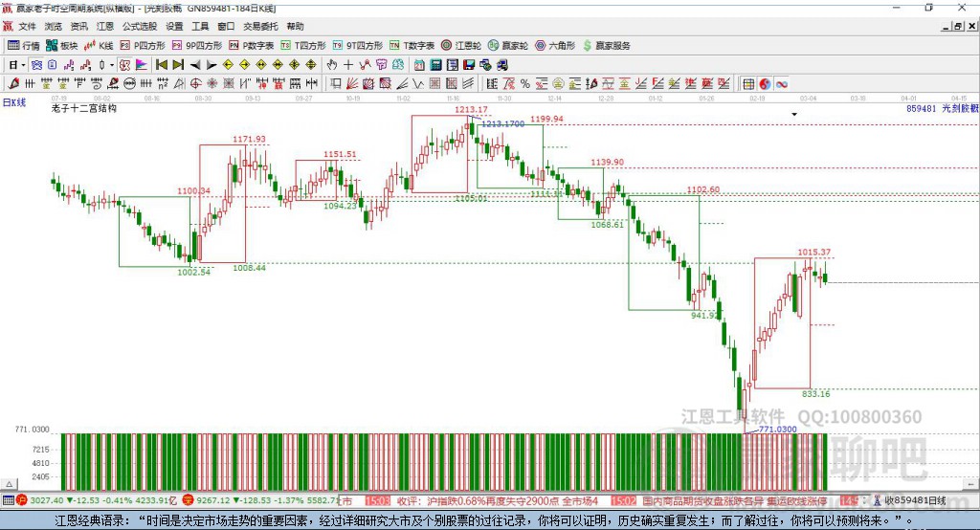The image size is (980, 530).
Task: Open the 窗口 menu
Action: tap(226, 26)
